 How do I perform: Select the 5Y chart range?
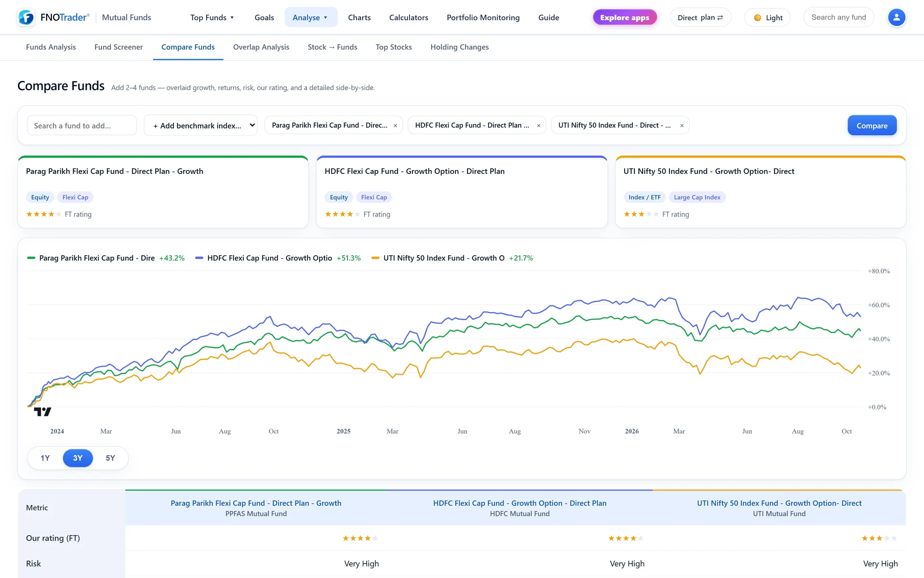[110, 458]
